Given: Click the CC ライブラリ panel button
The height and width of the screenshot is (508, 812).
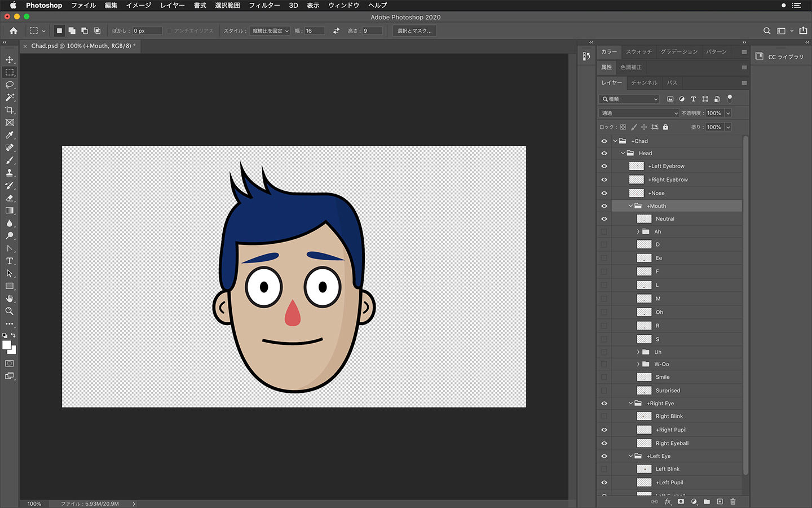Looking at the screenshot, I should pyautogui.click(x=781, y=57).
